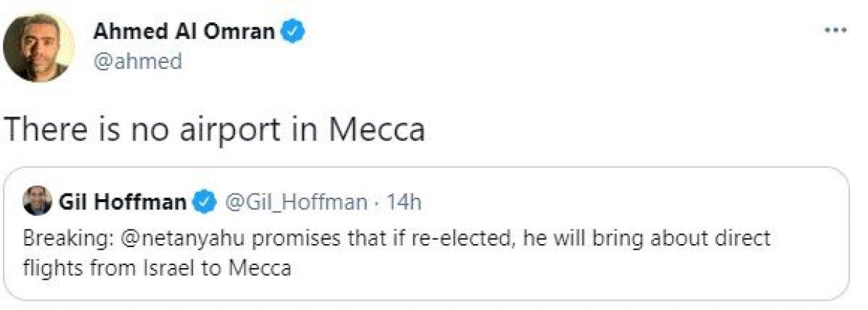Click the @ahmed handle
Image resolution: width=868 pixels, height=310 pixels.
[x=137, y=62]
